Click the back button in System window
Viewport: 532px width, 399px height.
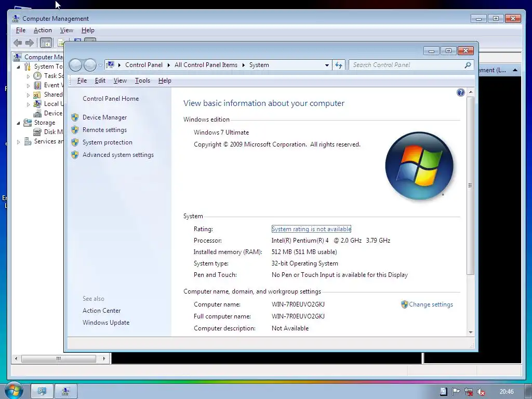[x=76, y=65]
